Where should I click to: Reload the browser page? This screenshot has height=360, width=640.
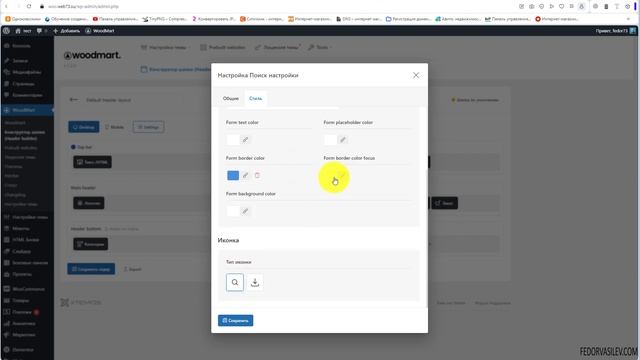[x=29, y=7]
